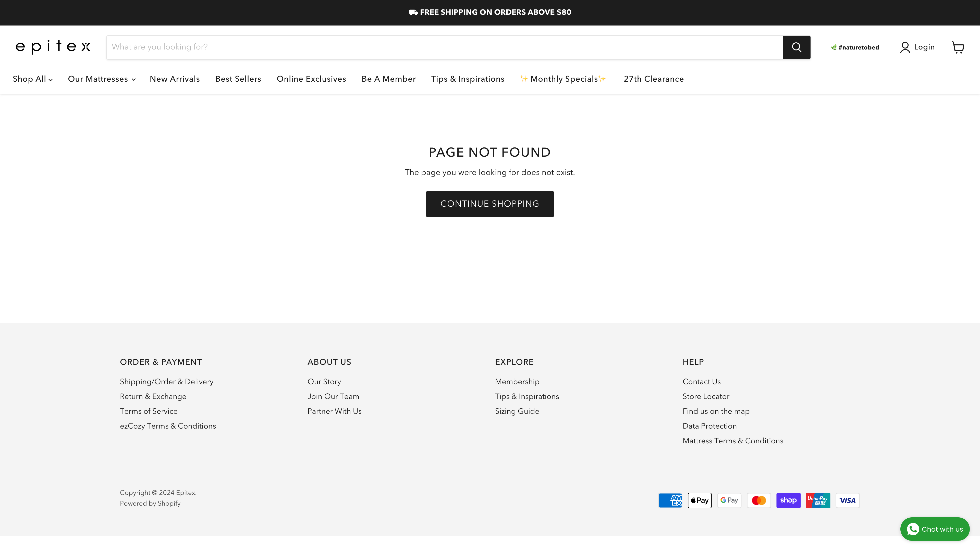
Task: Open the Contact Us link
Action: tap(702, 381)
